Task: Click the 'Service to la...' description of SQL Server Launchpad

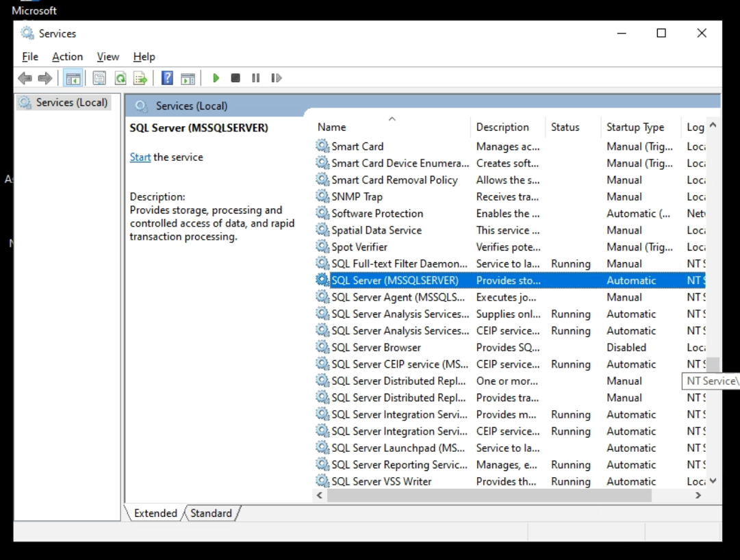Action: (x=508, y=448)
